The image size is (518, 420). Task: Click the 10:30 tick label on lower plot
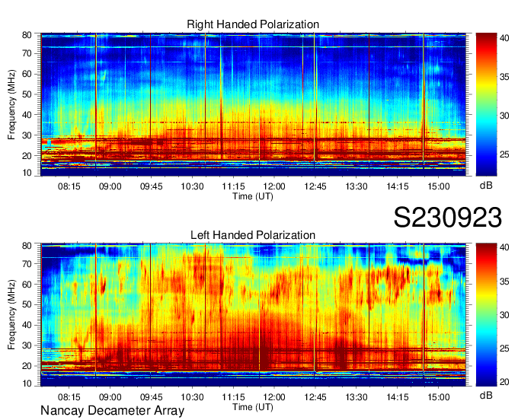(x=192, y=397)
